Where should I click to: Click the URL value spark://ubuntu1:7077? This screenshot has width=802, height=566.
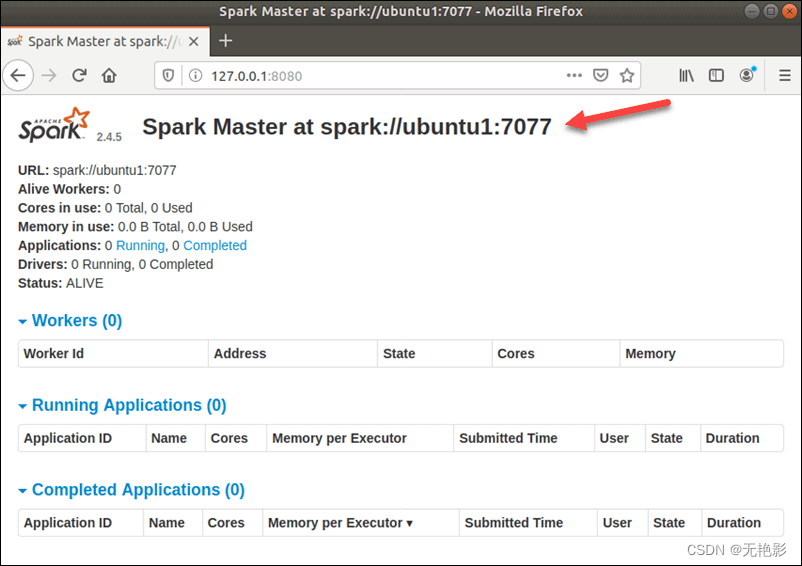tap(115, 170)
